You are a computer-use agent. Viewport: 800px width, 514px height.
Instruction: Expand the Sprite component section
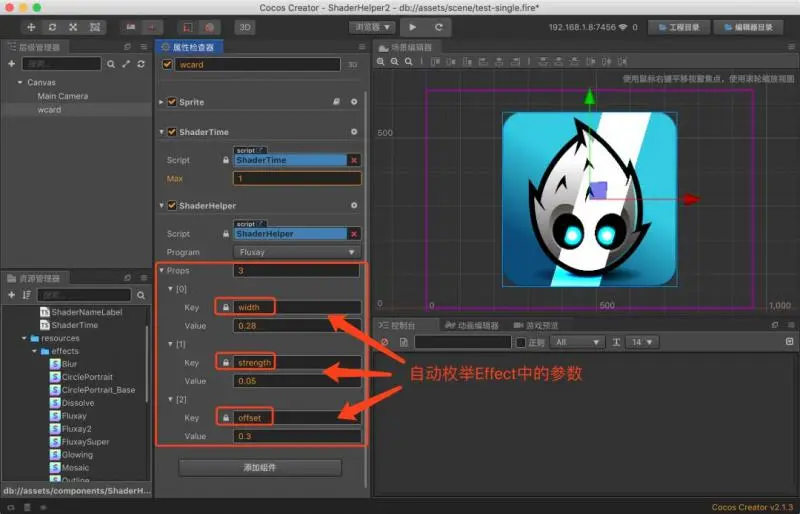point(161,102)
